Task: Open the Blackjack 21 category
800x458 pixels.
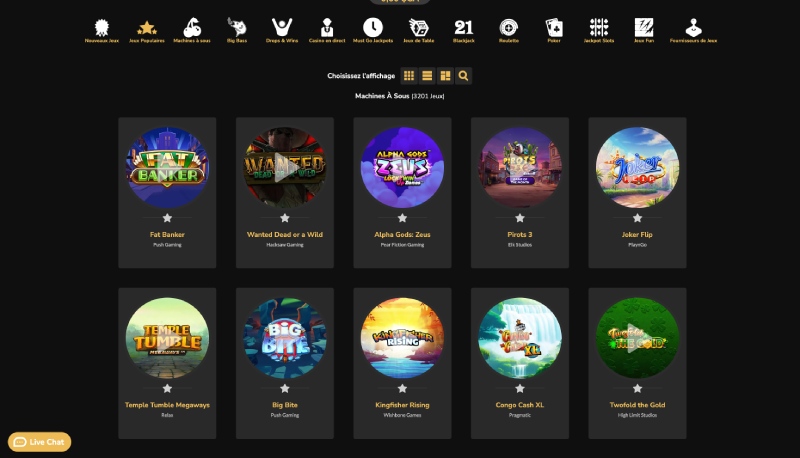Action: [464, 31]
